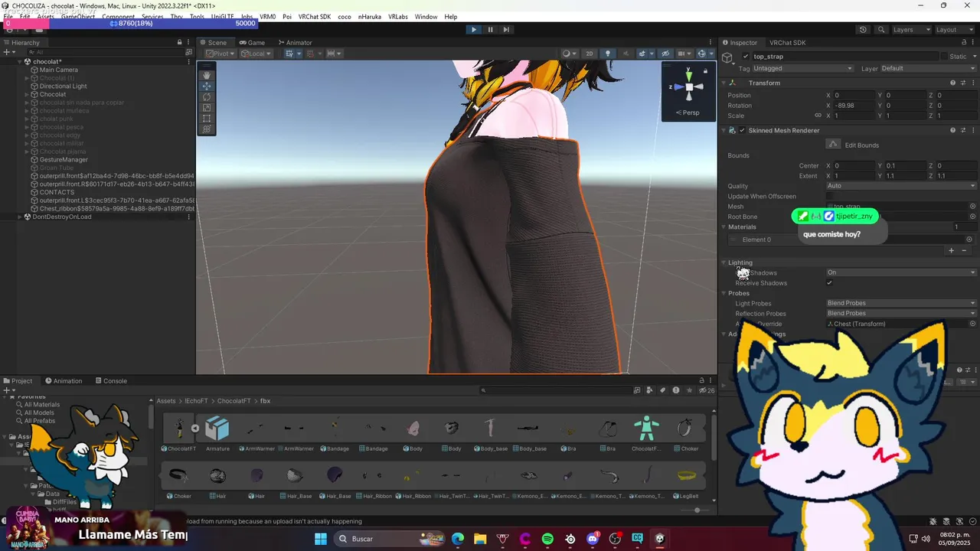Toggle Receive Shadows checkbox
Viewport: 980px width, 551px height.
(x=829, y=283)
